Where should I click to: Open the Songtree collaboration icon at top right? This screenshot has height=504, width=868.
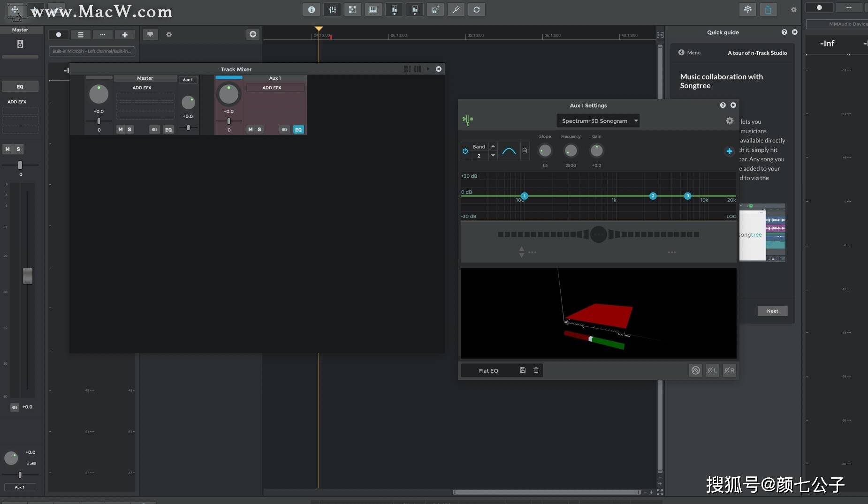point(747,9)
